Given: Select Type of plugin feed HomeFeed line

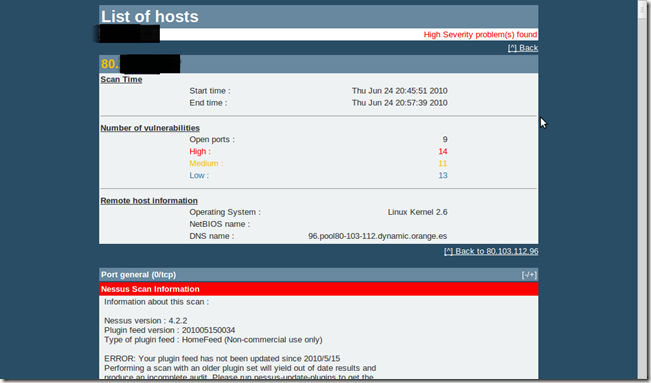Looking at the screenshot, I should [213, 340].
